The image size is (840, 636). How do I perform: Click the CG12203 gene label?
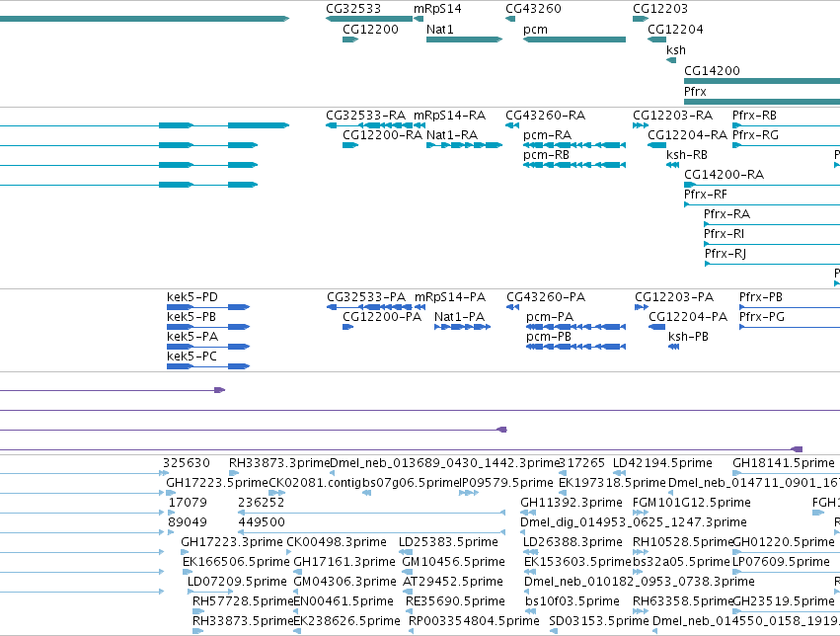[660, 9]
